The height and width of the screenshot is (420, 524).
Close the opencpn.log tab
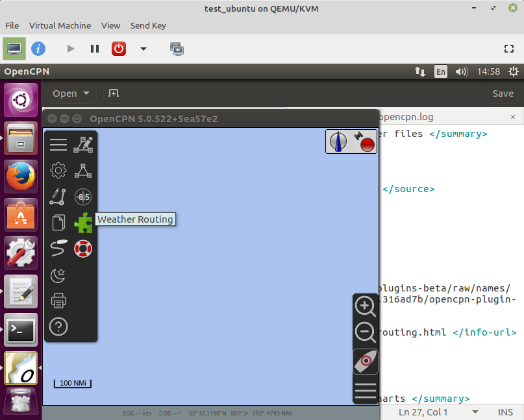[x=513, y=117]
